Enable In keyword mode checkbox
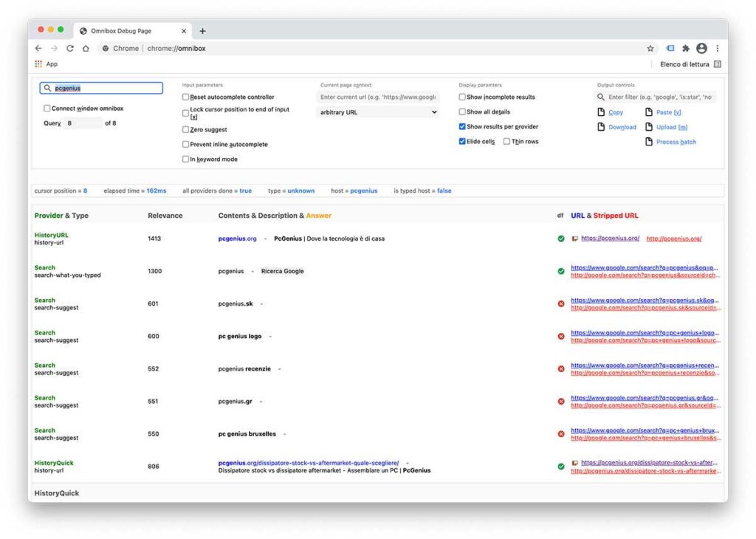This screenshot has height=539, width=756. 185,159
